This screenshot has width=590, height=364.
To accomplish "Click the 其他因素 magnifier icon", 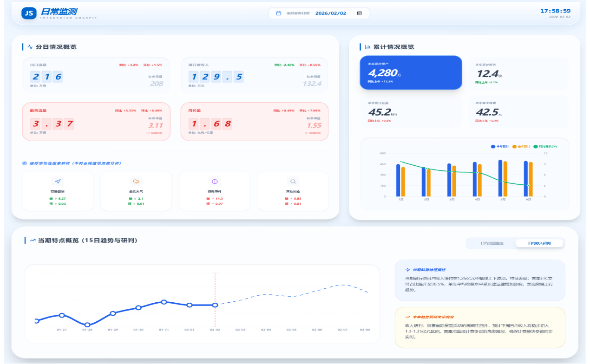I will (x=293, y=182).
